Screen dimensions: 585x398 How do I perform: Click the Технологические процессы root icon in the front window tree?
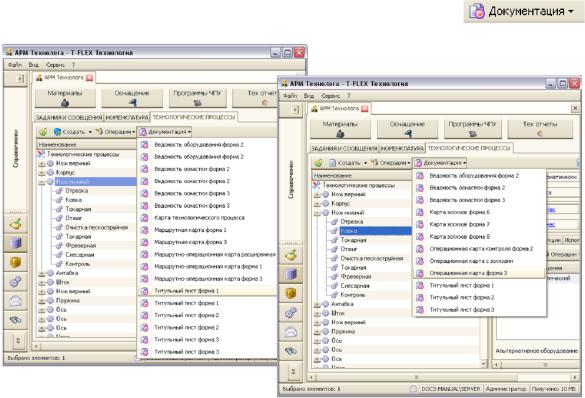[x=317, y=185]
